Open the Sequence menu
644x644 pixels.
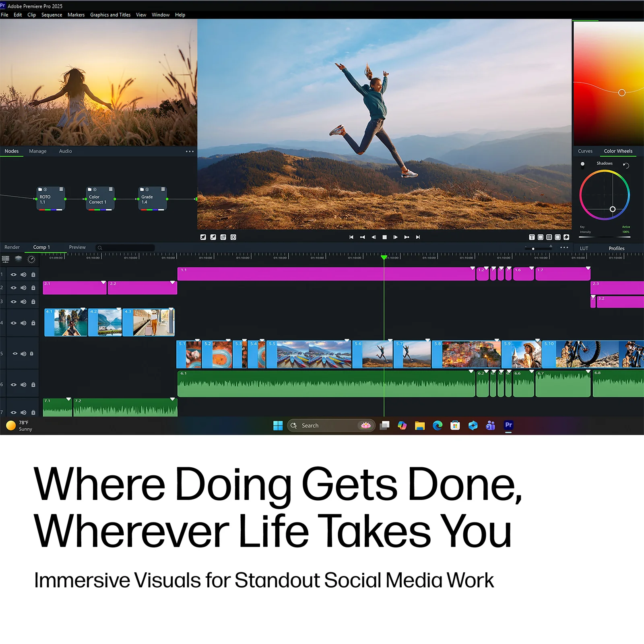(52, 15)
